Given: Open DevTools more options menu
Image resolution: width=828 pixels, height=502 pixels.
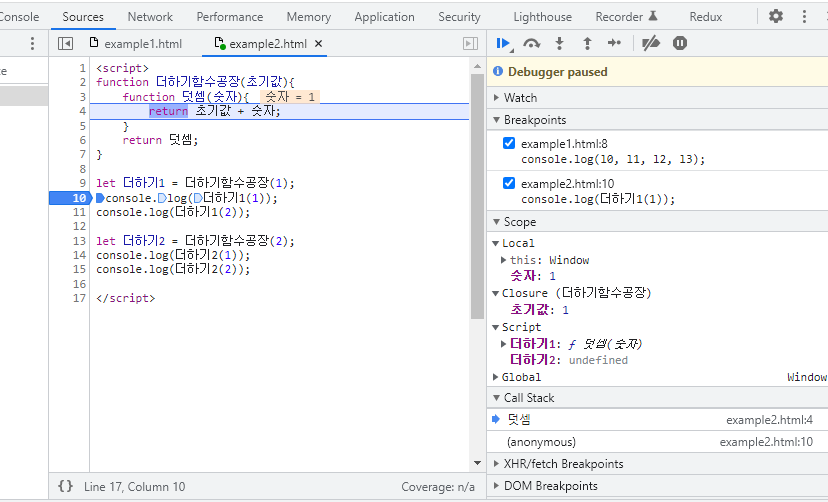Looking at the screenshot, I should point(804,16).
